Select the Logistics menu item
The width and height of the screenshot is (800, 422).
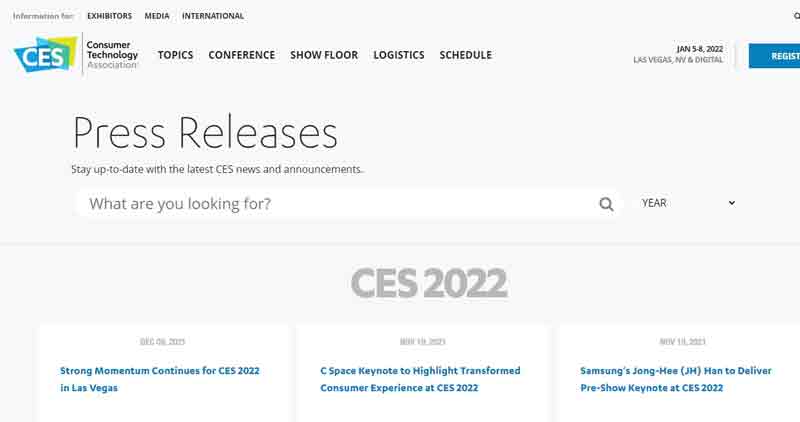tap(399, 55)
